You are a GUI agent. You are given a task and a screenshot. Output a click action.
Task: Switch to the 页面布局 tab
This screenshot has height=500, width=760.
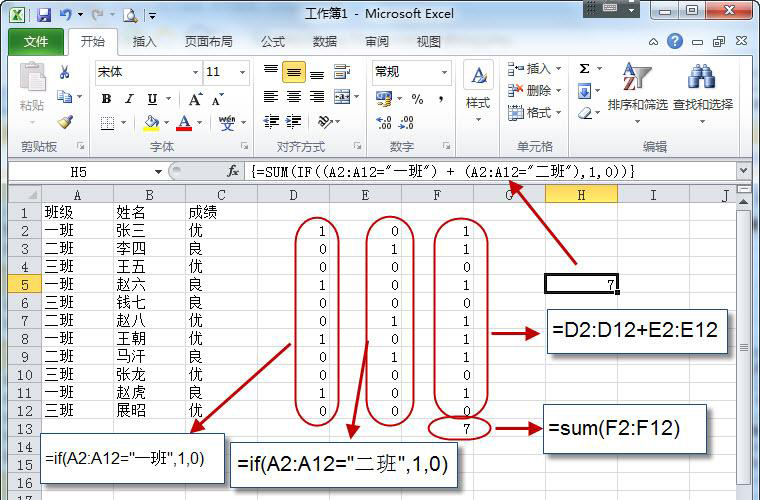tap(209, 42)
